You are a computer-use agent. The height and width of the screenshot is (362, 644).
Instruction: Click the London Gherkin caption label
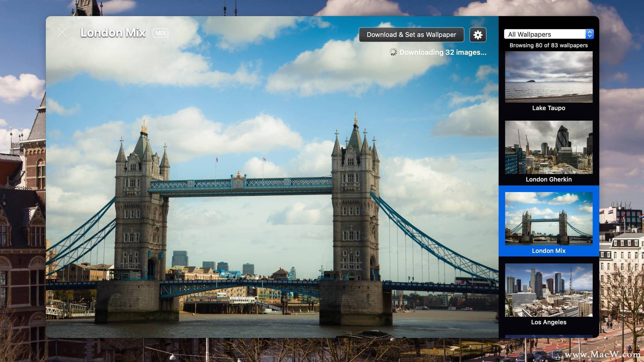549,179
